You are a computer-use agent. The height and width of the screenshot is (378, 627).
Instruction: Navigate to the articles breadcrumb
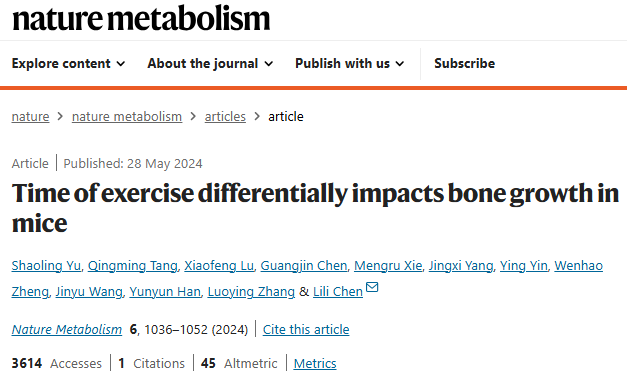point(225,117)
